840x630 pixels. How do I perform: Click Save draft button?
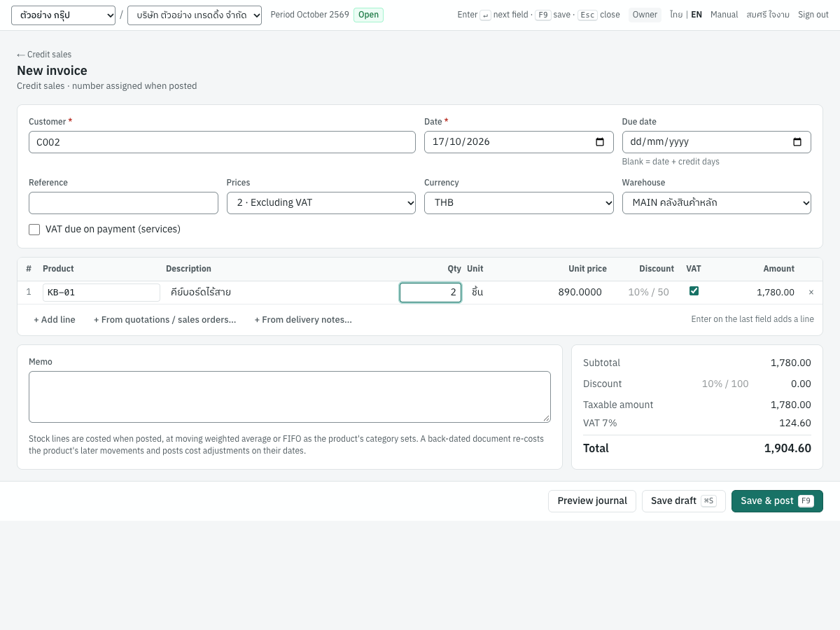684,501
